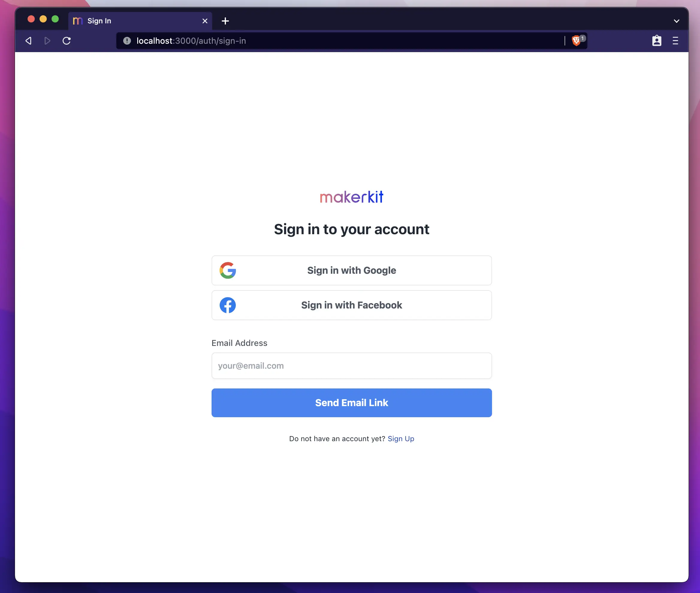
Task: Click Sign in with Google button
Action: (351, 270)
